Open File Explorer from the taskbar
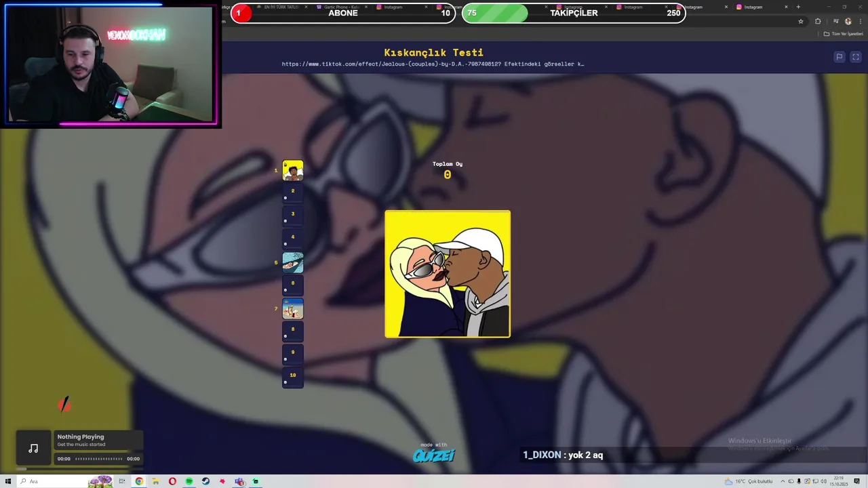Viewport: 868px width, 488px height. [x=155, y=481]
